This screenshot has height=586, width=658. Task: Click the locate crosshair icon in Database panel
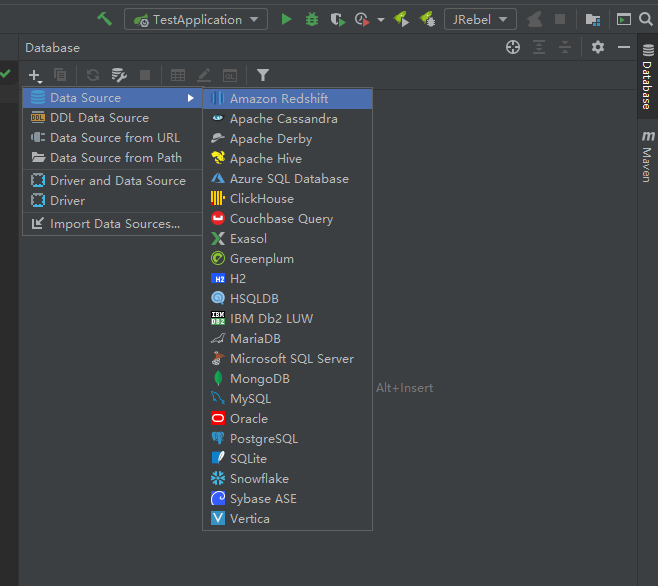coord(513,47)
